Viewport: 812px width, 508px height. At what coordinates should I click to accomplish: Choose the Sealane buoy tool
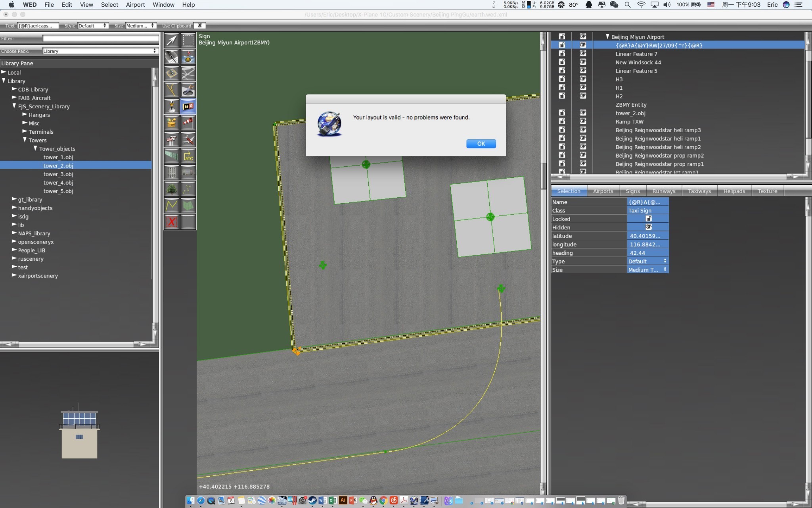pyautogui.click(x=188, y=57)
